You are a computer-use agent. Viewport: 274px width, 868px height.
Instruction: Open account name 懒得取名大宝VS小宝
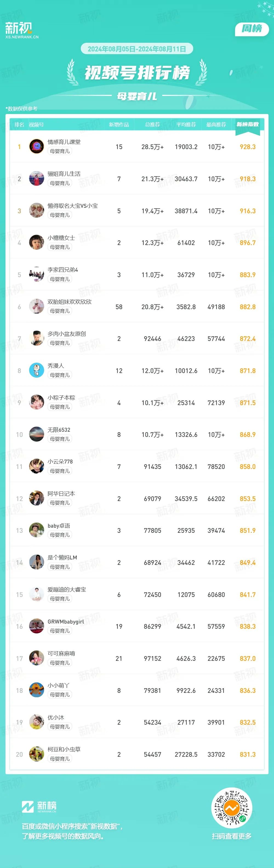tap(72, 206)
